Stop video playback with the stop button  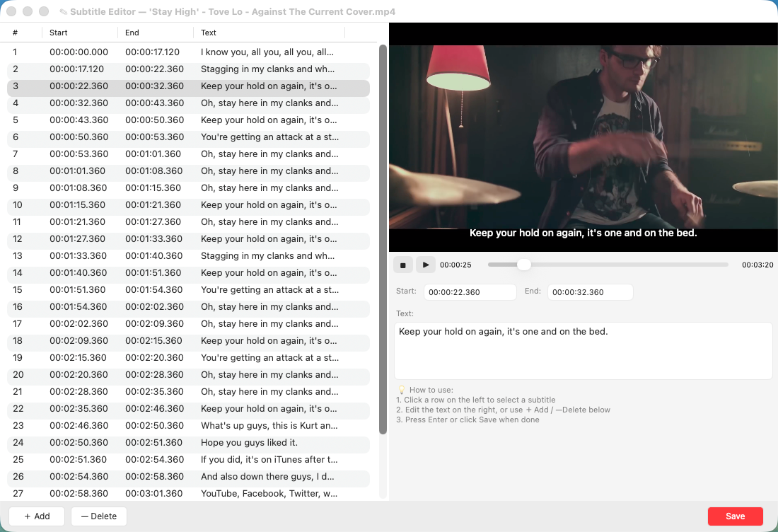coord(403,265)
